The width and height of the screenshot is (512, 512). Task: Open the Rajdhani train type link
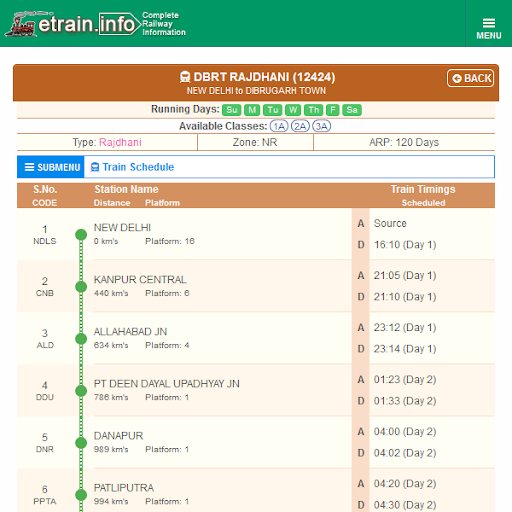point(120,142)
